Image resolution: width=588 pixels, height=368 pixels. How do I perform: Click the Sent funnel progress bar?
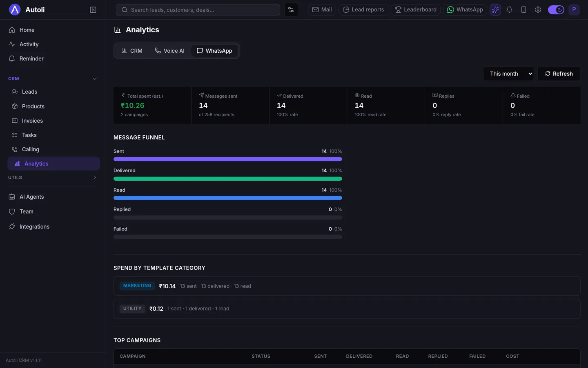click(x=228, y=159)
